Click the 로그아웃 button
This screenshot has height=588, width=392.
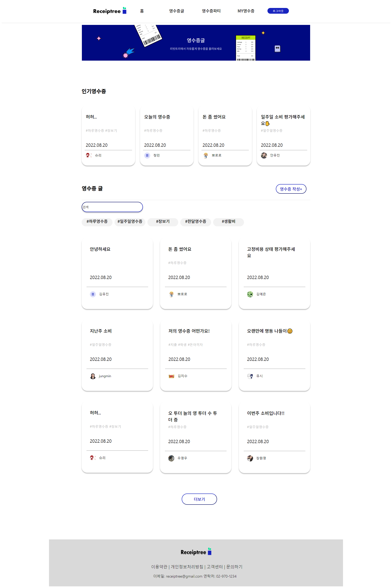(278, 11)
